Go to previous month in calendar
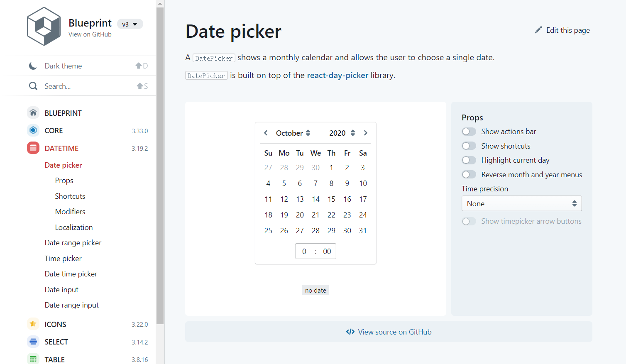626x364 pixels. (266, 133)
